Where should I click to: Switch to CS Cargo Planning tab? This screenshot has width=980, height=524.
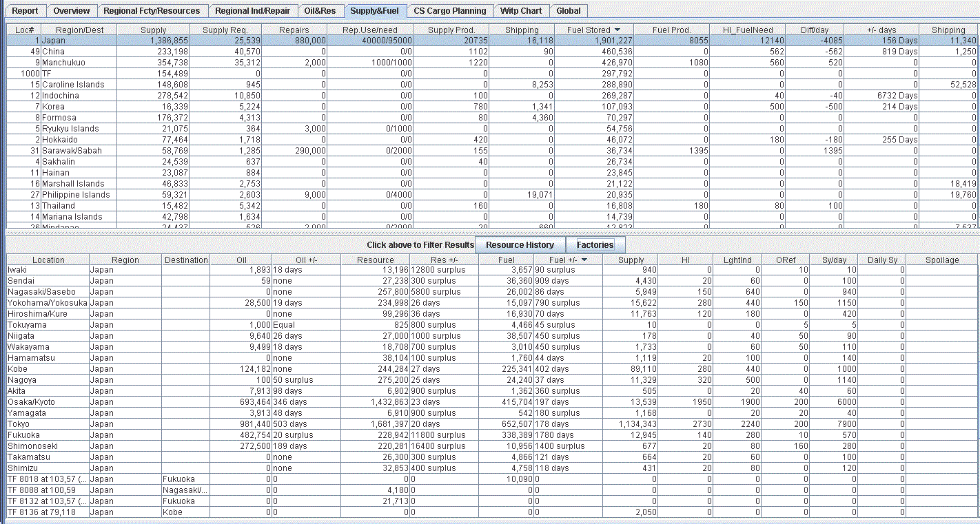pyautogui.click(x=450, y=11)
